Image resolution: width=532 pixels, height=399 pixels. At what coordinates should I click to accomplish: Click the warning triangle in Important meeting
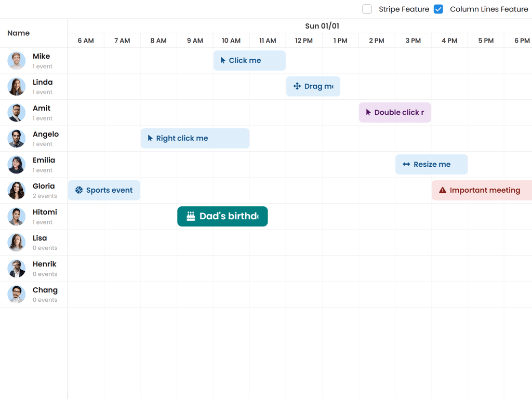(x=443, y=191)
